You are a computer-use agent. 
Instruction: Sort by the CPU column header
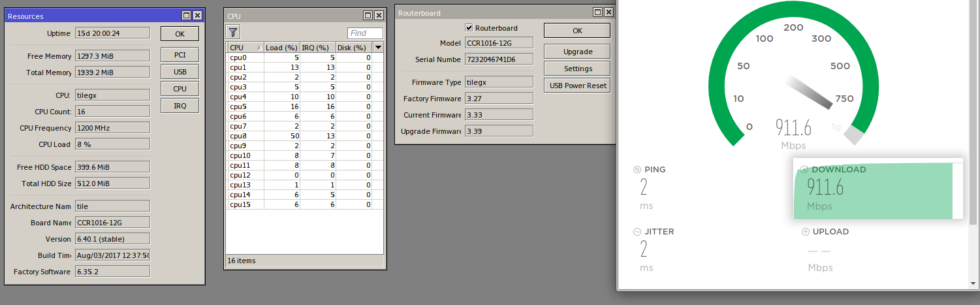[245, 48]
